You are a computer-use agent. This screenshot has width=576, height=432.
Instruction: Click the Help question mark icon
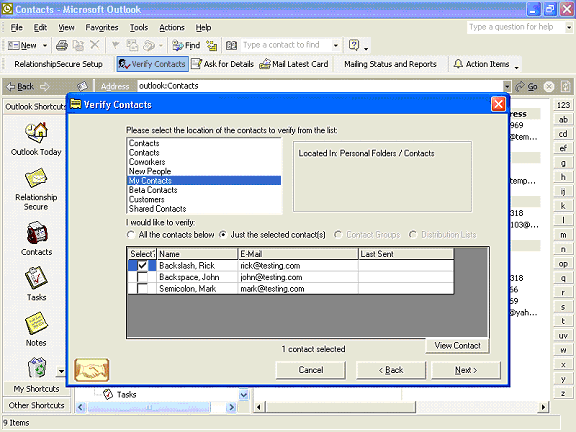click(x=354, y=45)
